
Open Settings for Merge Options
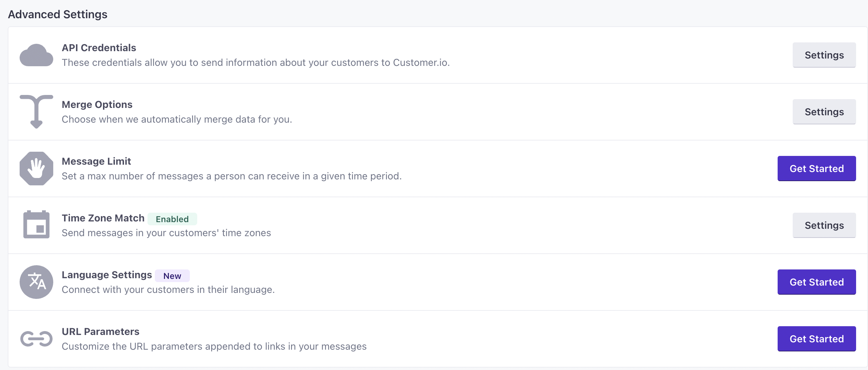coord(824,112)
